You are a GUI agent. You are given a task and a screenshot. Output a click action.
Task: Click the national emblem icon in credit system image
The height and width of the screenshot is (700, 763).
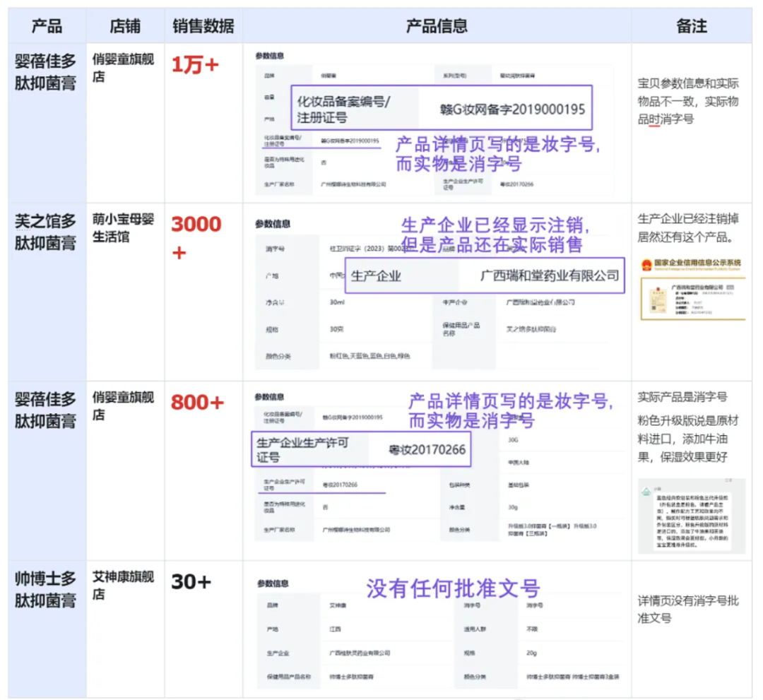647,265
